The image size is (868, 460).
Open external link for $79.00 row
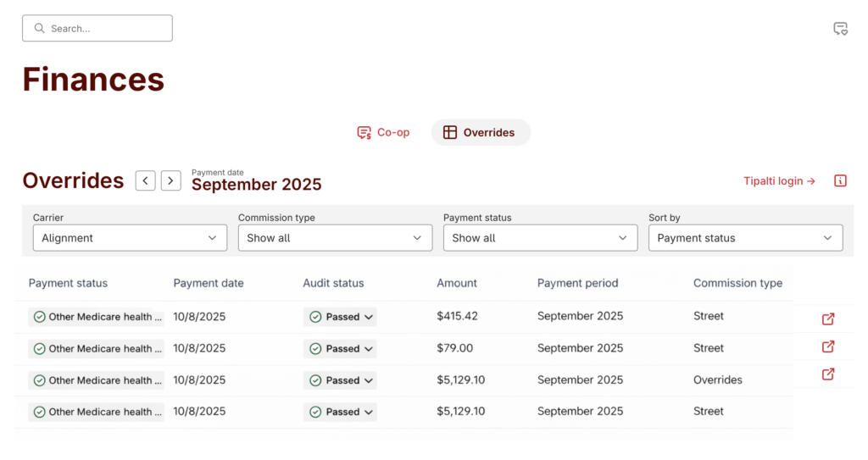(x=828, y=346)
